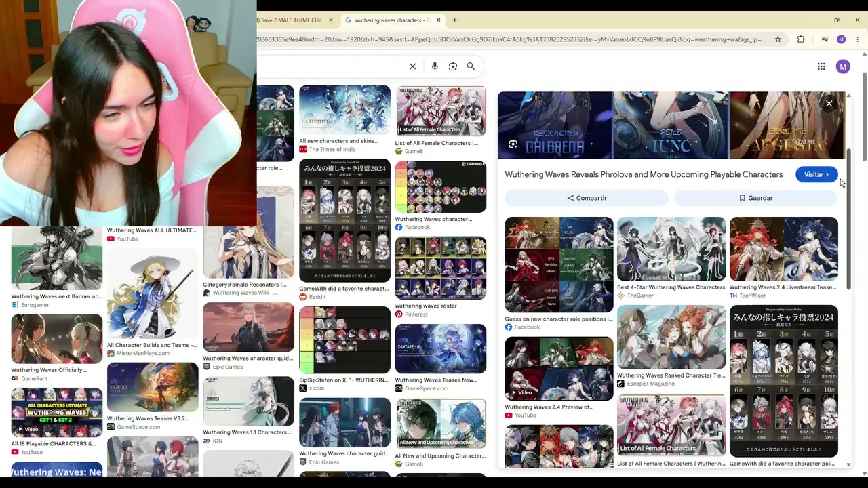Focus the browser address bar URL

(511, 39)
